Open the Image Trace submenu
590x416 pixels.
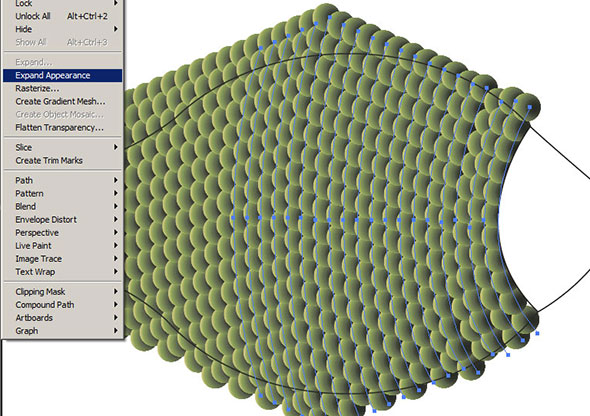(62, 259)
